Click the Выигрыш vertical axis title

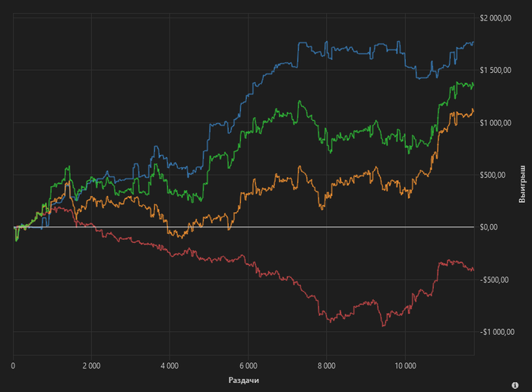tap(522, 184)
